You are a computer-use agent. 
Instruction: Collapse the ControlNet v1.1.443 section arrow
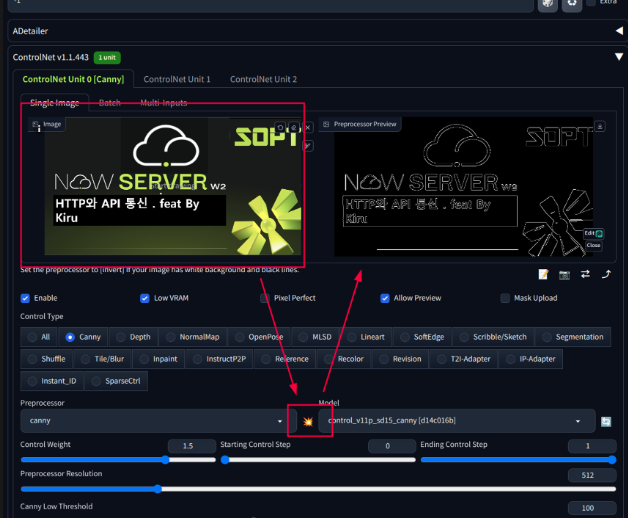click(619, 57)
